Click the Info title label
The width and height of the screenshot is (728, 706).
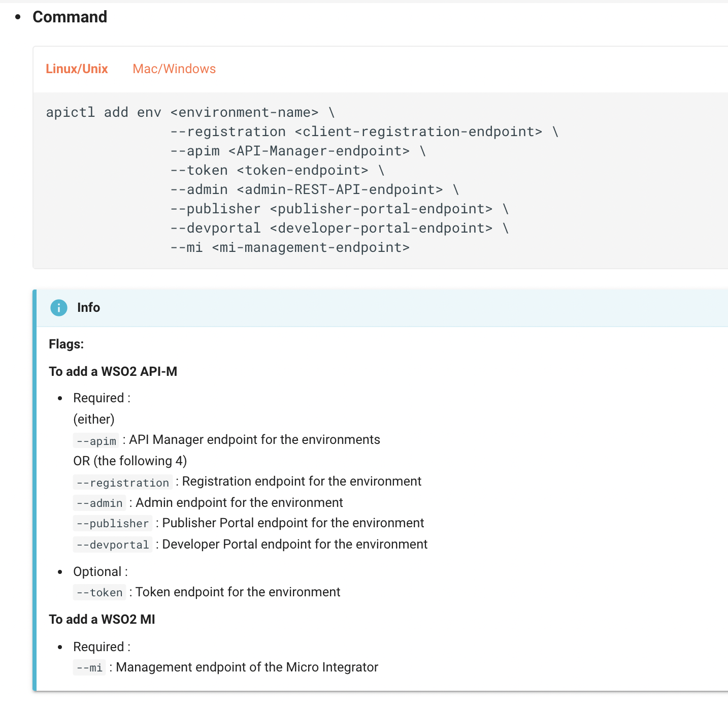[88, 307]
